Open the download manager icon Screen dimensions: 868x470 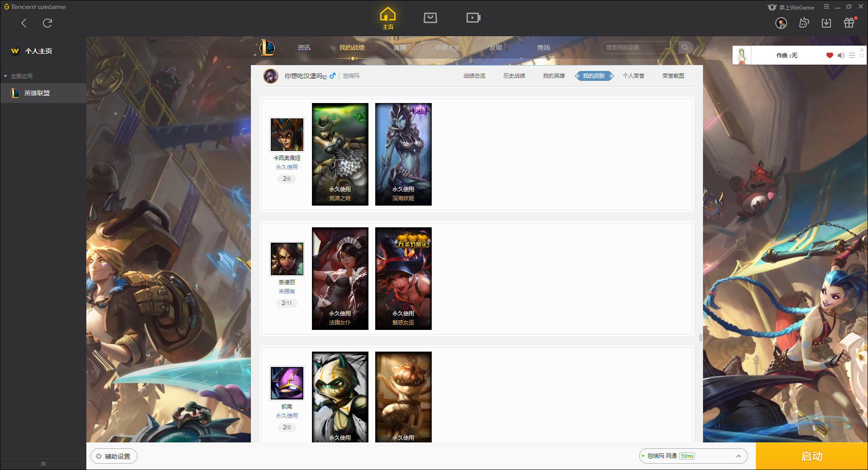click(x=826, y=23)
